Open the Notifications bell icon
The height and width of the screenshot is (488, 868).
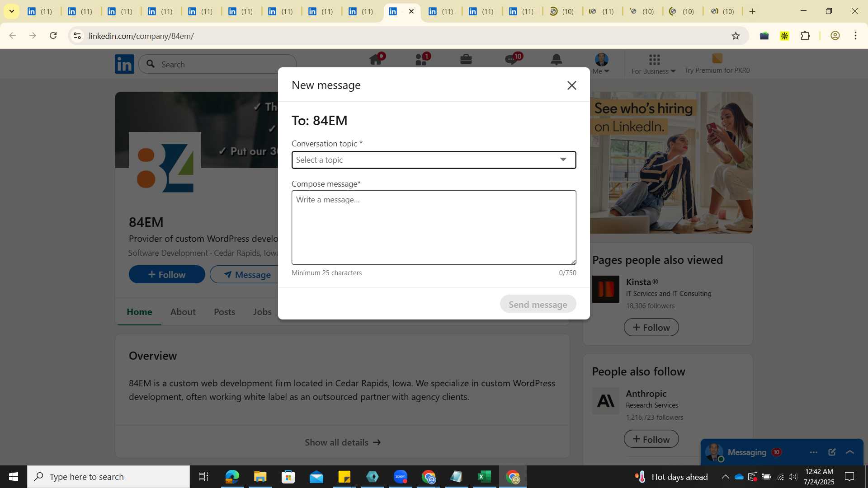point(556,59)
